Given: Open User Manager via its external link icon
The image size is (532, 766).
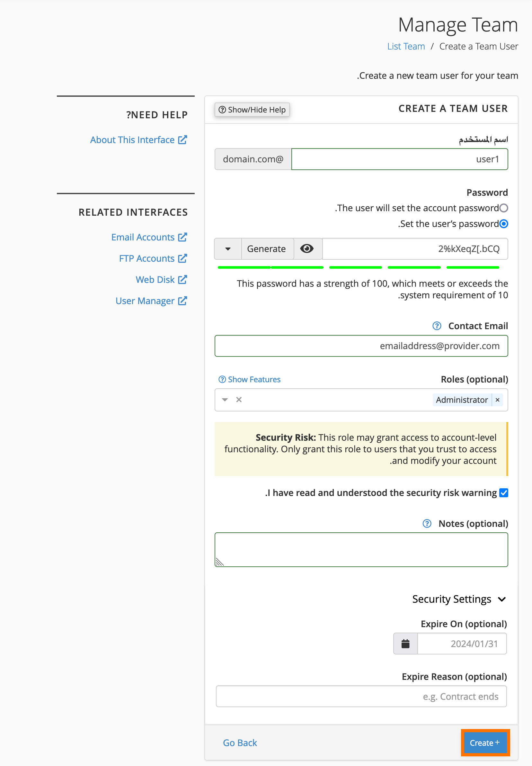Looking at the screenshot, I should tap(183, 301).
